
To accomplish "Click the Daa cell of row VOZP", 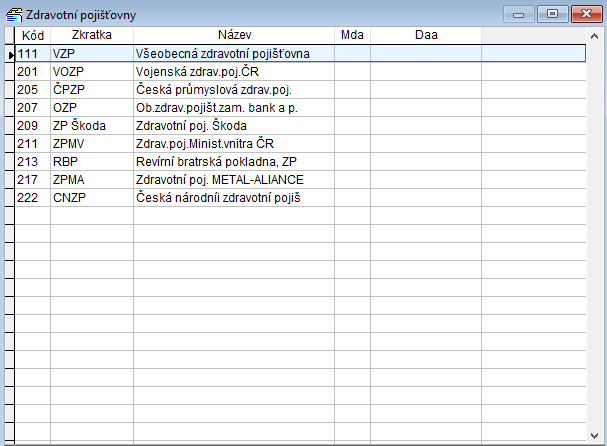I will pos(426,72).
